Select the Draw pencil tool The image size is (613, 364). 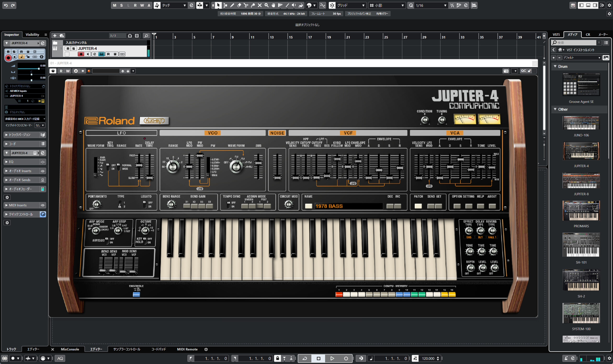[232, 5]
